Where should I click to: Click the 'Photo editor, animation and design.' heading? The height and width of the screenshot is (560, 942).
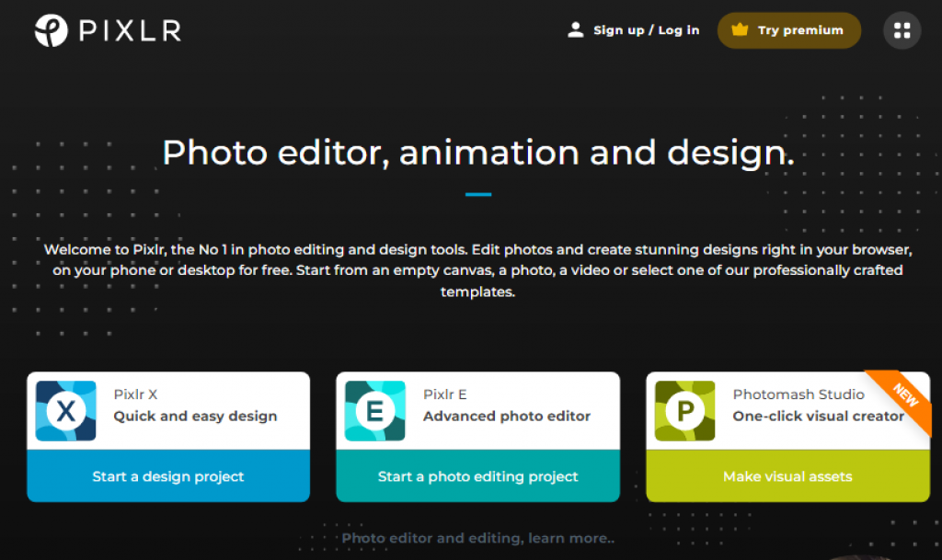[478, 153]
